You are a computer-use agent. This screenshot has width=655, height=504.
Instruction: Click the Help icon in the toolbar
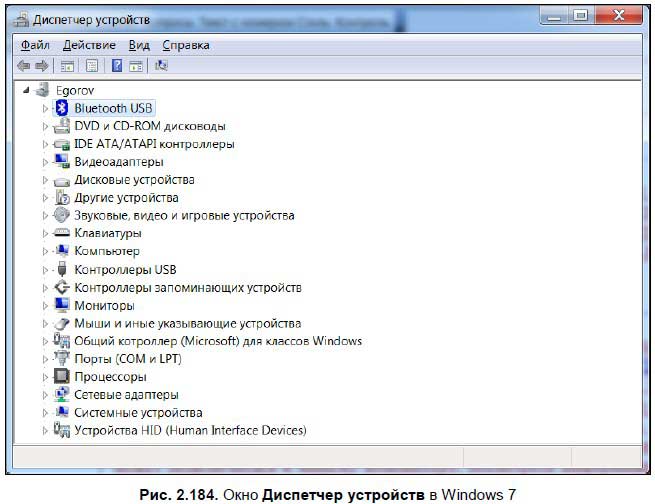(117, 66)
